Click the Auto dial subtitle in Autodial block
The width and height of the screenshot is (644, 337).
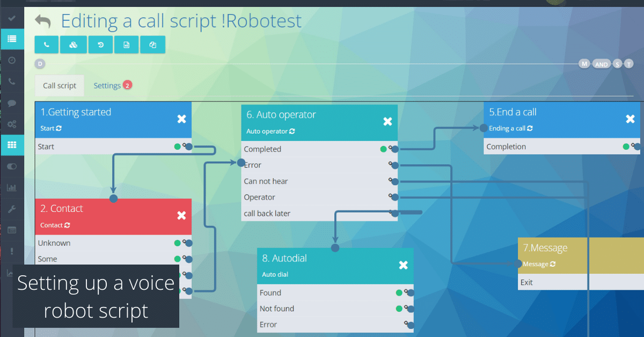point(275,275)
